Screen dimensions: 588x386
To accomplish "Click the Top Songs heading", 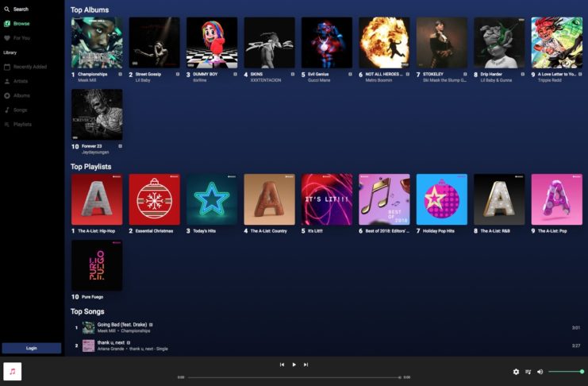I will point(87,311).
